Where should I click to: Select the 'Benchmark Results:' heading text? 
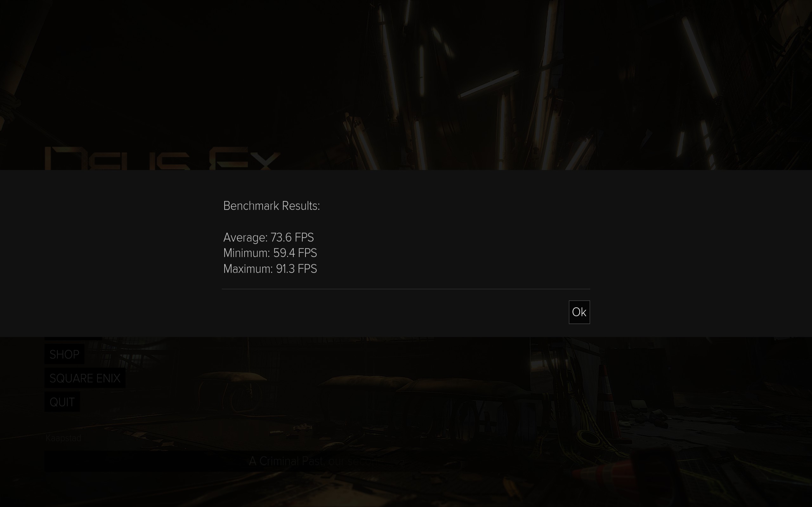[272, 206]
